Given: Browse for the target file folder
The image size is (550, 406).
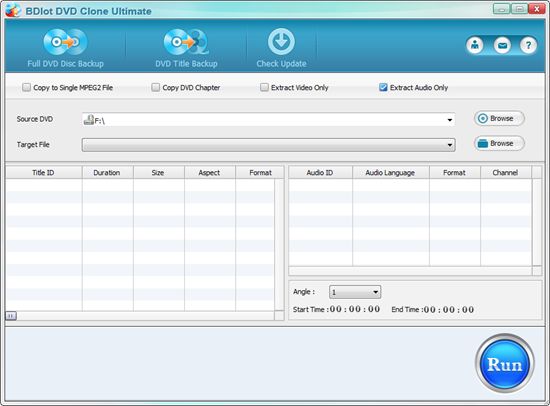Looking at the screenshot, I should point(499,144).
